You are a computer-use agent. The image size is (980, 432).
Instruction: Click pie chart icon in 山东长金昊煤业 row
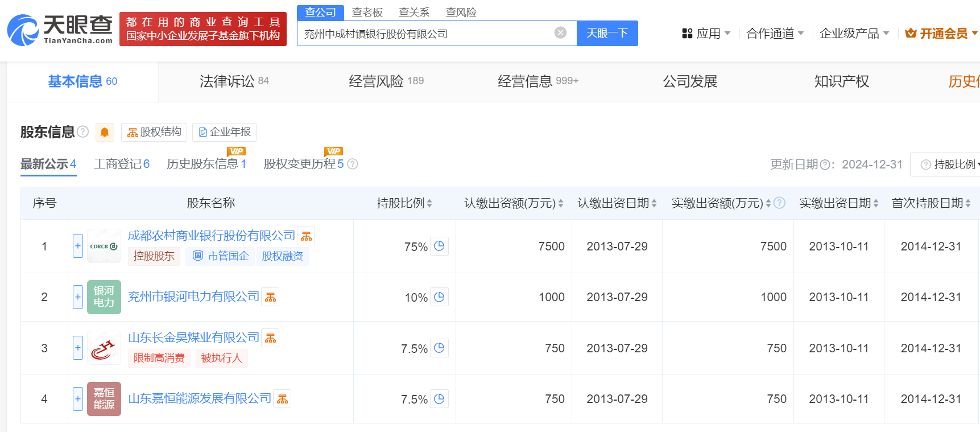click(x=439, y=348)
